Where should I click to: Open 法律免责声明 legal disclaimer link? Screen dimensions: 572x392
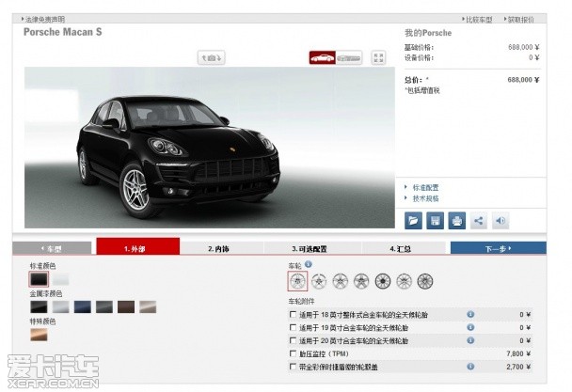coord(44,19)
